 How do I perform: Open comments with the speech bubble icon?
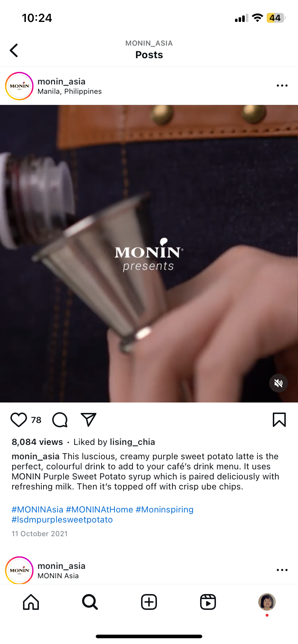[60, 420]
